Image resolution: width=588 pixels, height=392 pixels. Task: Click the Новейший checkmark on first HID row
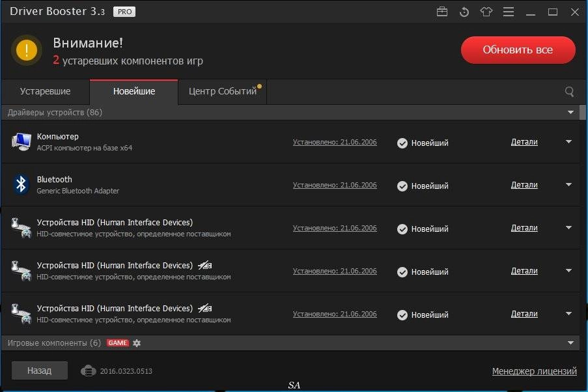click(402, 229)
